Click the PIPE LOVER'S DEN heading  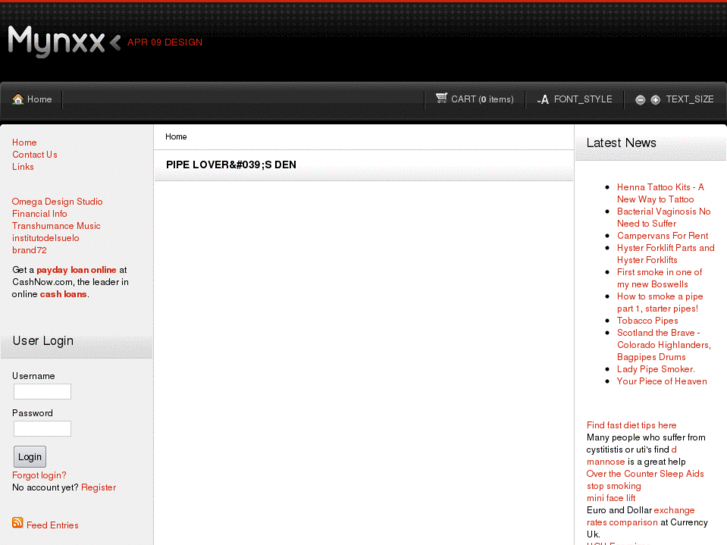[231, 165]
